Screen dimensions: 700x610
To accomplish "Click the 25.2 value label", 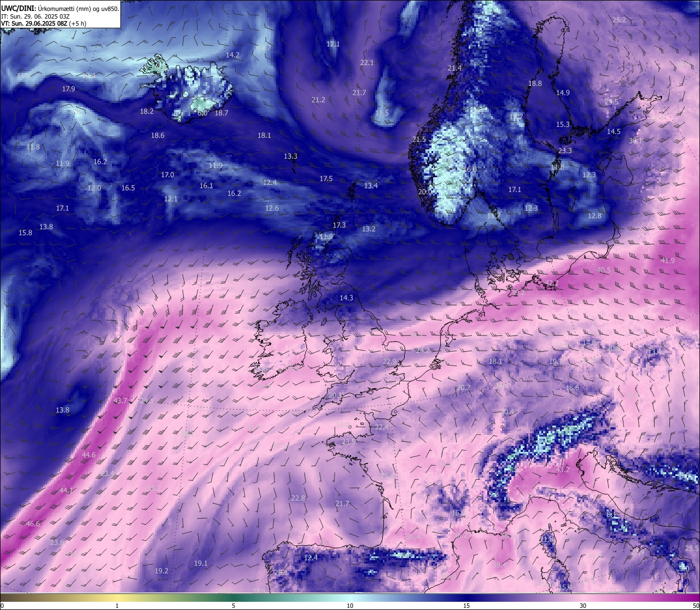I will coord(619,20).
